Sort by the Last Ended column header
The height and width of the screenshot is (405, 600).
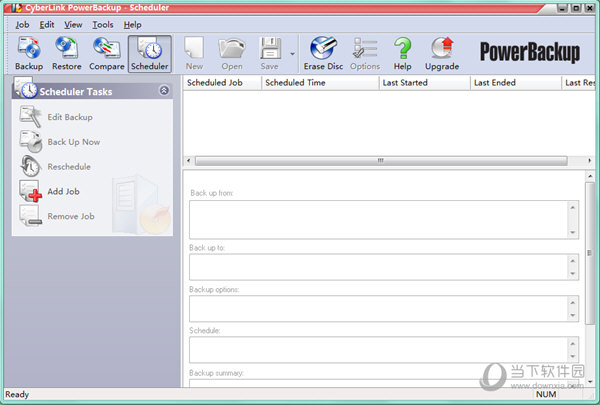click(x=516, y=83)
